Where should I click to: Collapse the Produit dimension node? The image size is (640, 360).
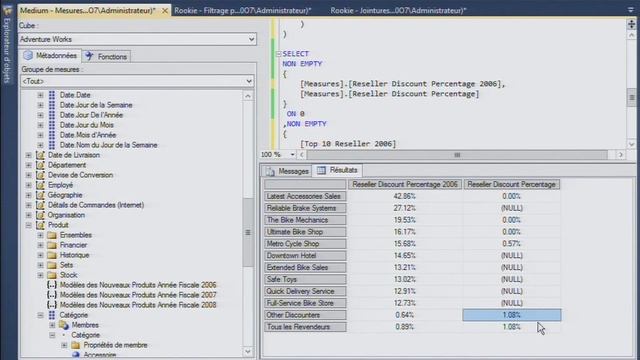(29, 225)
